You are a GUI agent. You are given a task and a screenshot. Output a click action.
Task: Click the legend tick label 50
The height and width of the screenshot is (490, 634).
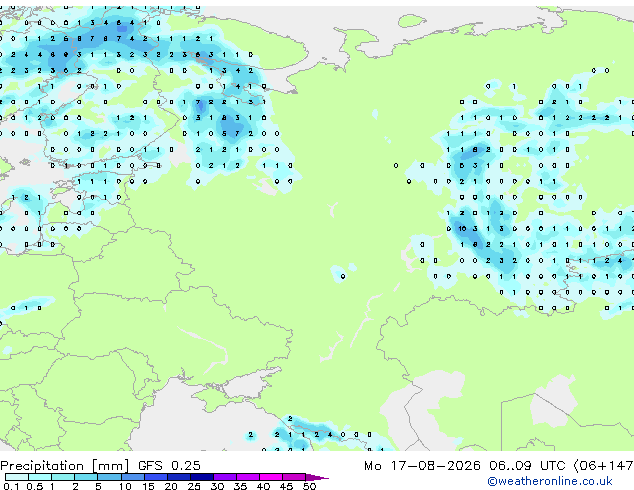(x=309, y=486)
